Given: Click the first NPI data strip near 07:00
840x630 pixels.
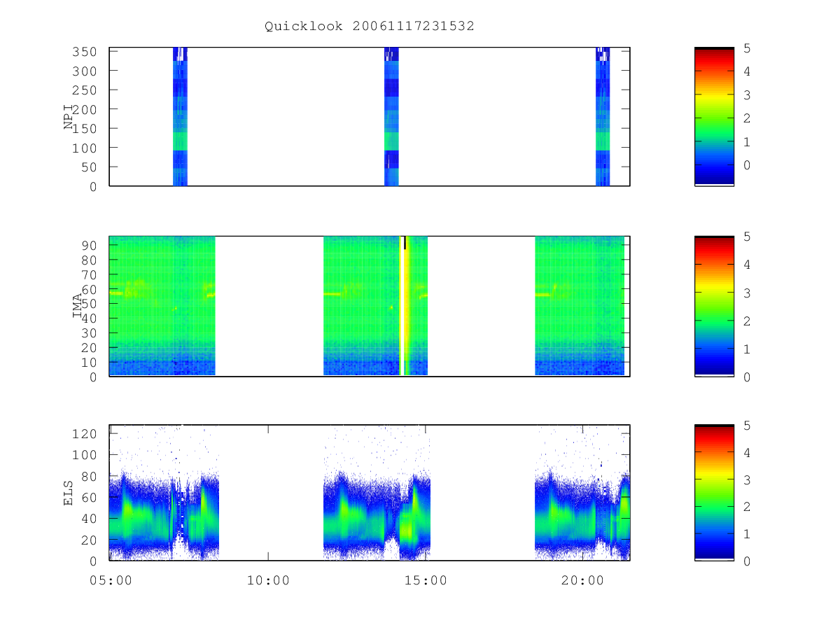Looking at the screenshot, I should click(180, 116).
